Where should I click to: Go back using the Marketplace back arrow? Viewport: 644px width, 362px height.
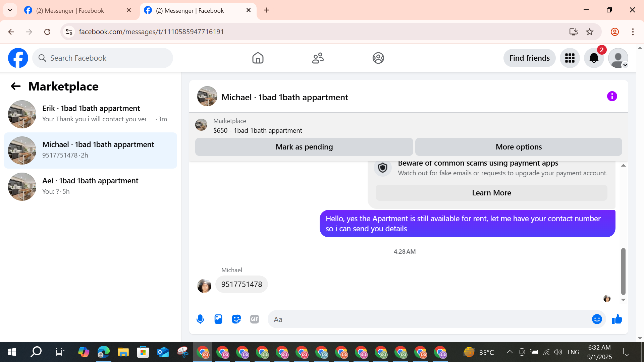pos(16,86)
